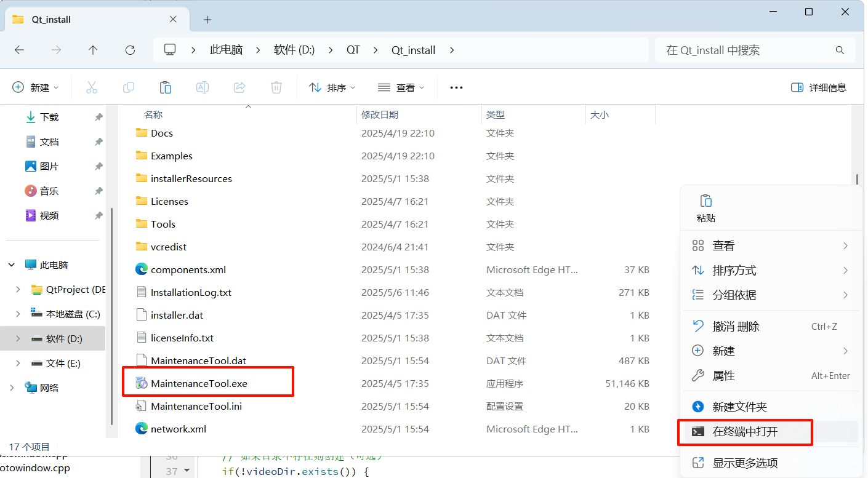
Task: Expand the 网络 tree node
Action: [x=12, y=388]
